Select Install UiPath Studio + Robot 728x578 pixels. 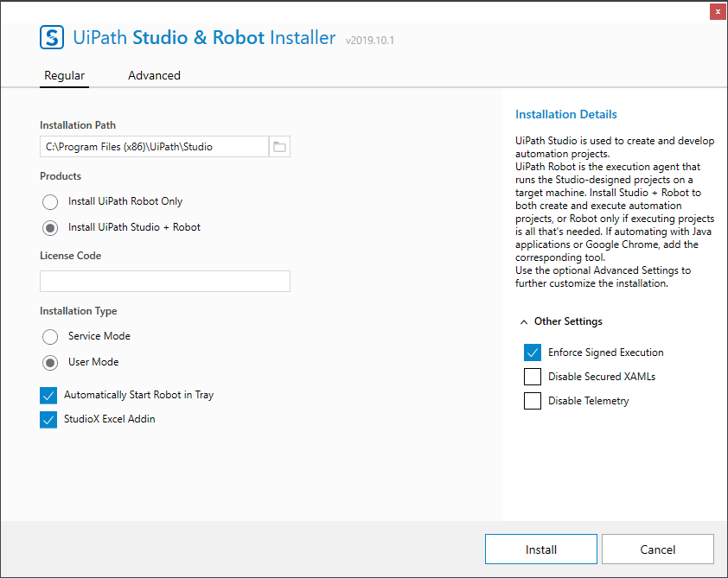[x=50, y=227]
